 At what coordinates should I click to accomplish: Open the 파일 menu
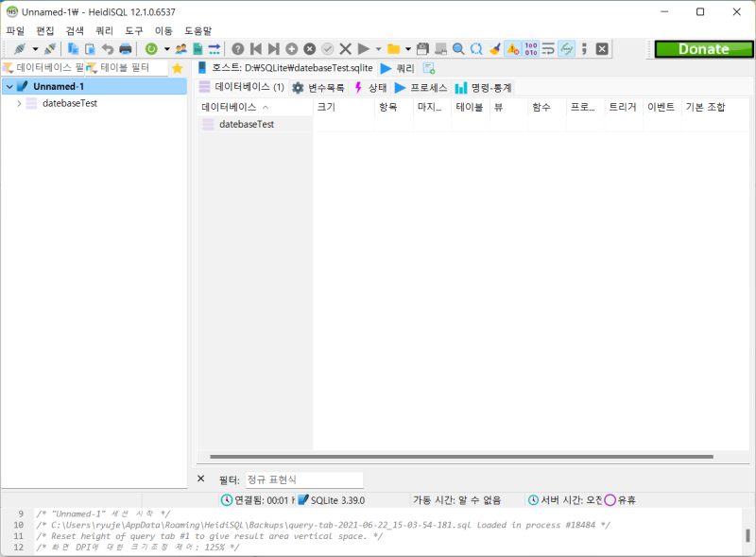coord(15,30)
